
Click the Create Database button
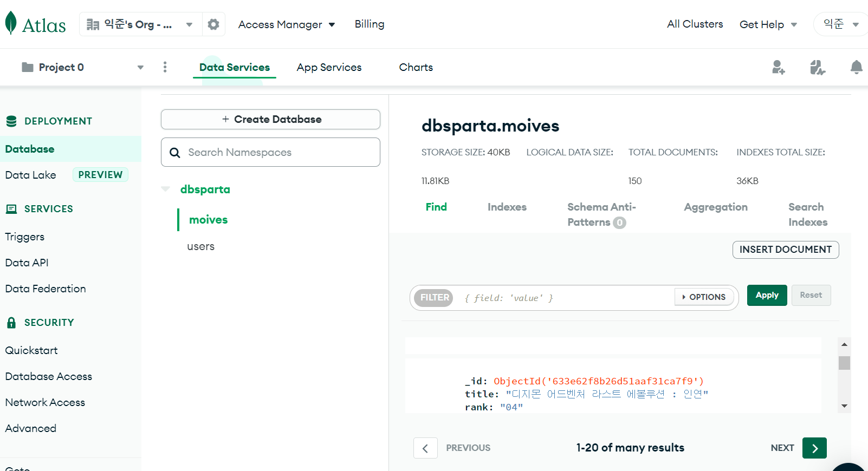(x=270, y=119)
